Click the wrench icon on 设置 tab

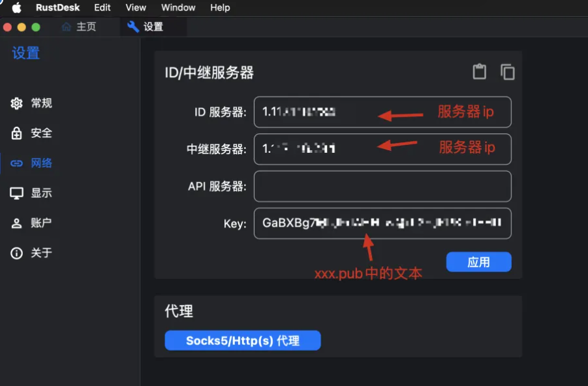tap(132, 27)
